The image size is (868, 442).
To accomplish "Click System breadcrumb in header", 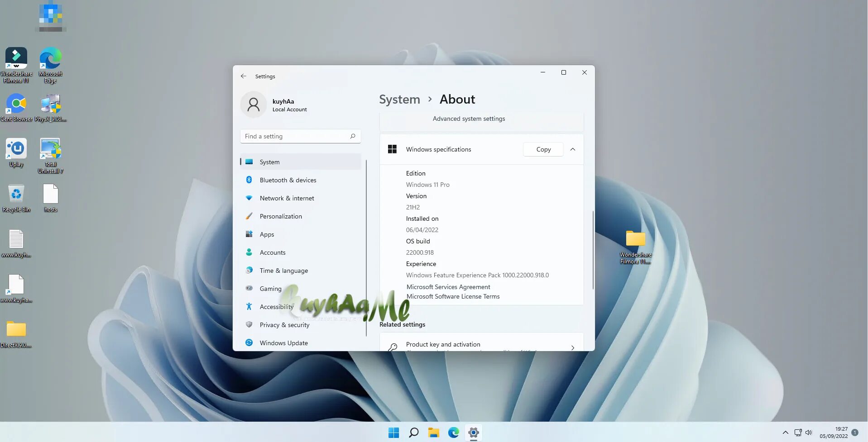I will click(399, 100).
